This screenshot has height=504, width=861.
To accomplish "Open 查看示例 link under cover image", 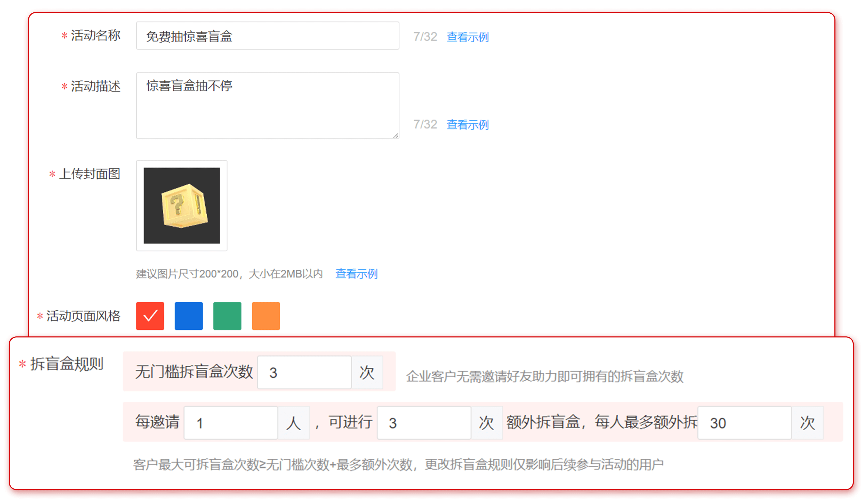I will (356, 274).
